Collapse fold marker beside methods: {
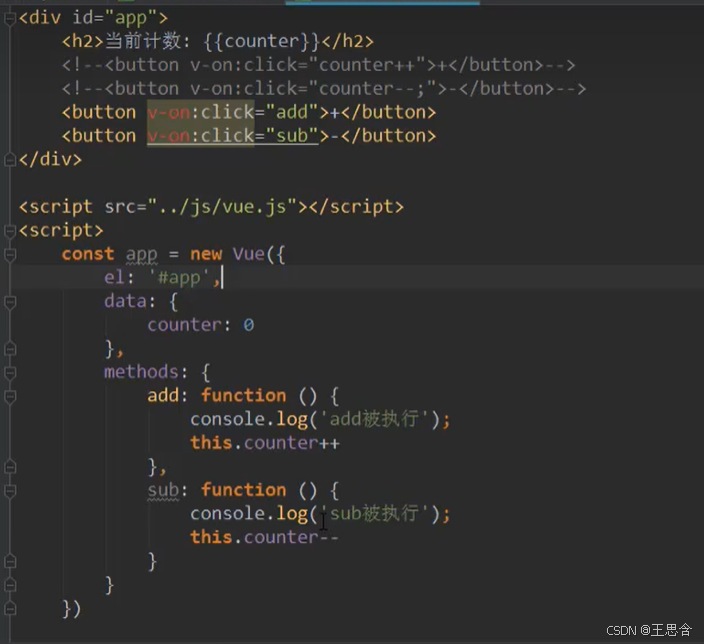The image size is (704, 644). [x=10, y=372]
